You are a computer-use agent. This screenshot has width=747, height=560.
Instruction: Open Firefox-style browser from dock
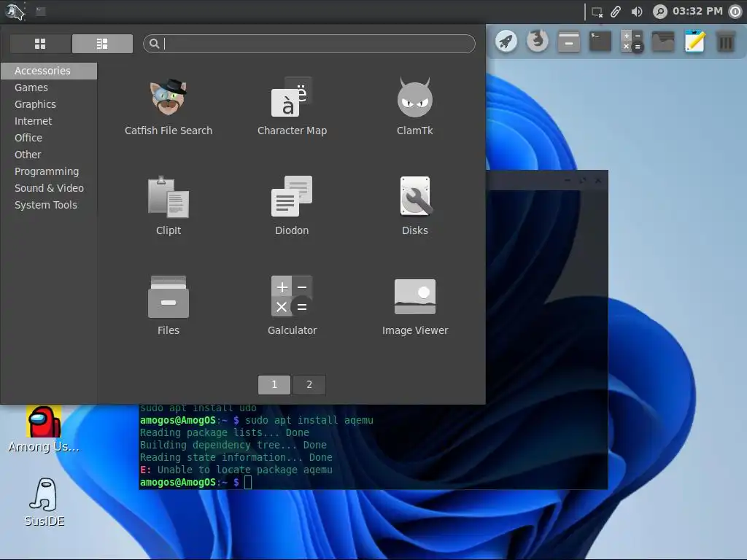(538, 42)
